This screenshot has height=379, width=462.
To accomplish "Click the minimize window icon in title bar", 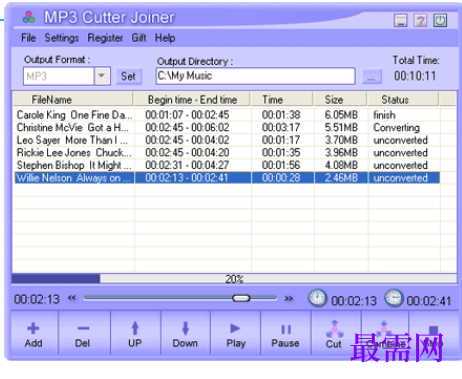I will click(x=401, y=21).
